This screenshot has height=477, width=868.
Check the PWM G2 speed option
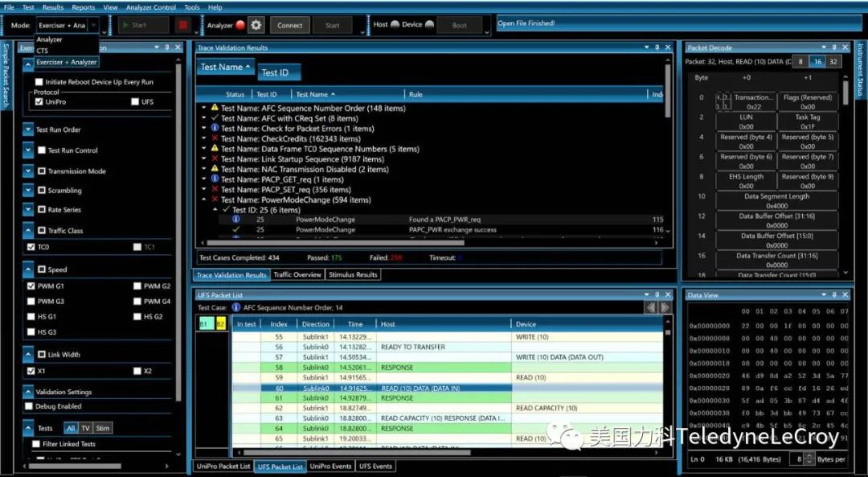[137, 286]
